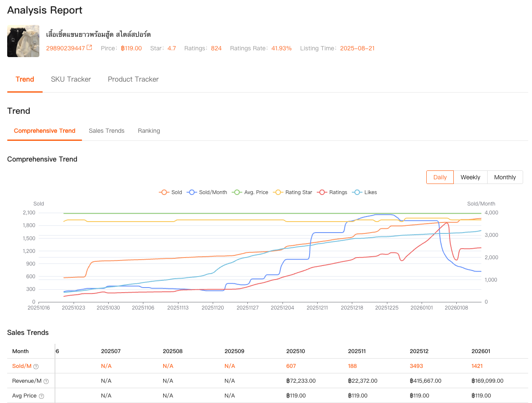Click product ID 29890239447 link
532x403 pixels.
(x=66, y=48)
